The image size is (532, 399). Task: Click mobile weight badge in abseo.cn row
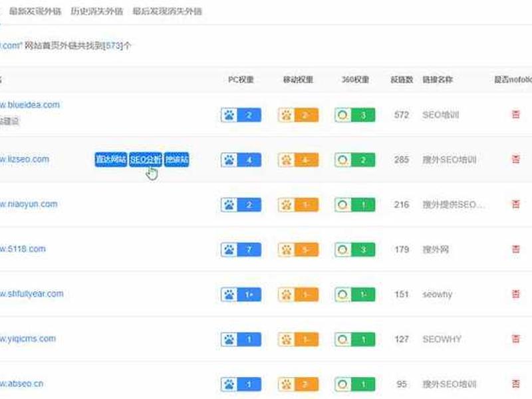tap(298, 384)
